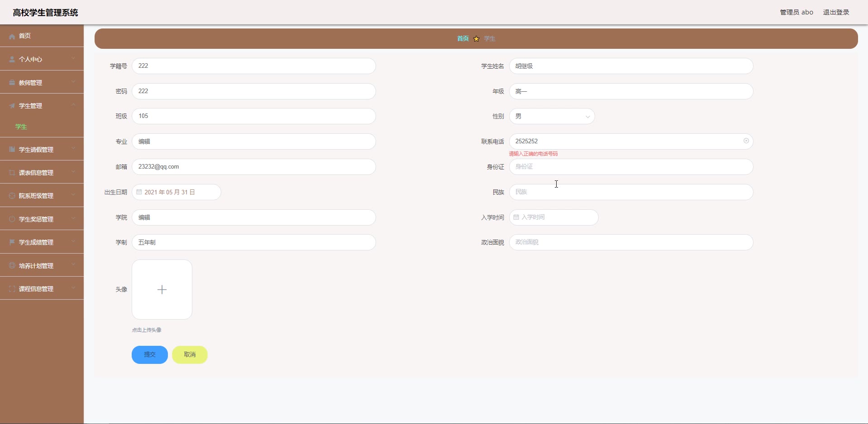Image resolution: width=868 pixels, height=424 pixels.
Task: Click the paper plane icon beside 学生管理
Action: pyautogui.click(x=12, y=106)
